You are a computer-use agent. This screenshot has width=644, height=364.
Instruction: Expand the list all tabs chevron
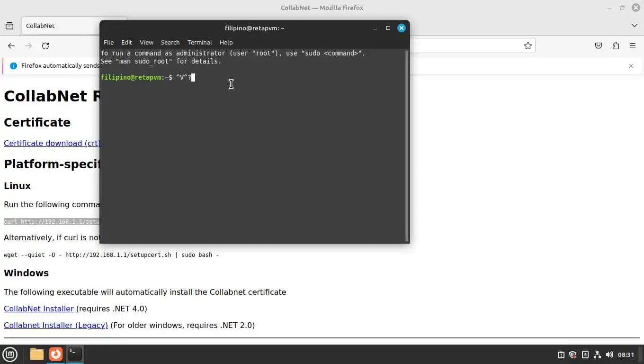[x=635, y=26]
